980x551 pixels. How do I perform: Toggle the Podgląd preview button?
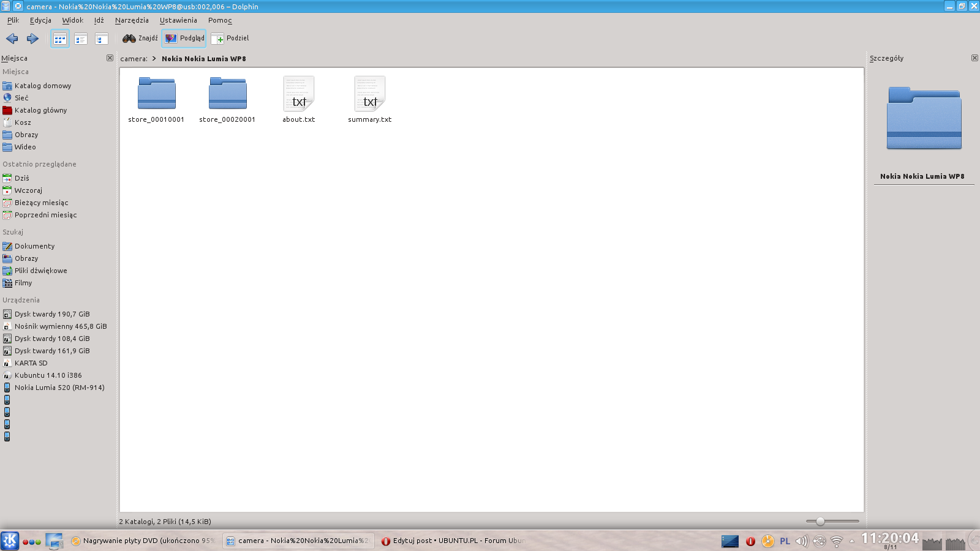click(x=184, y=39)
